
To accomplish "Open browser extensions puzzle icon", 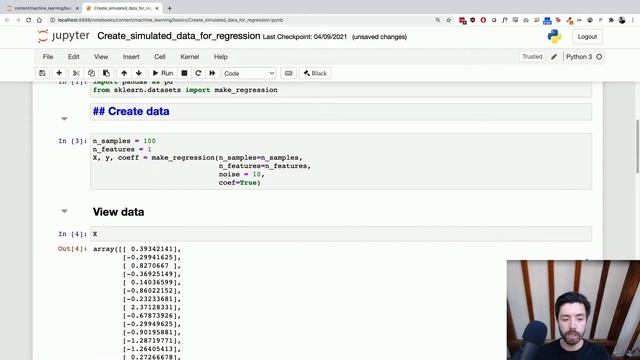I will (611, 20).
